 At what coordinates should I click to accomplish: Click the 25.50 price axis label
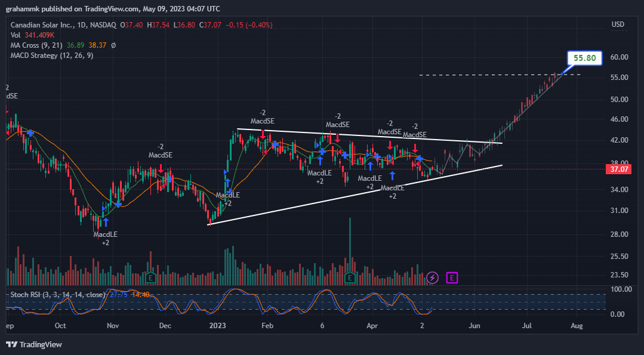tap(619, 257)
